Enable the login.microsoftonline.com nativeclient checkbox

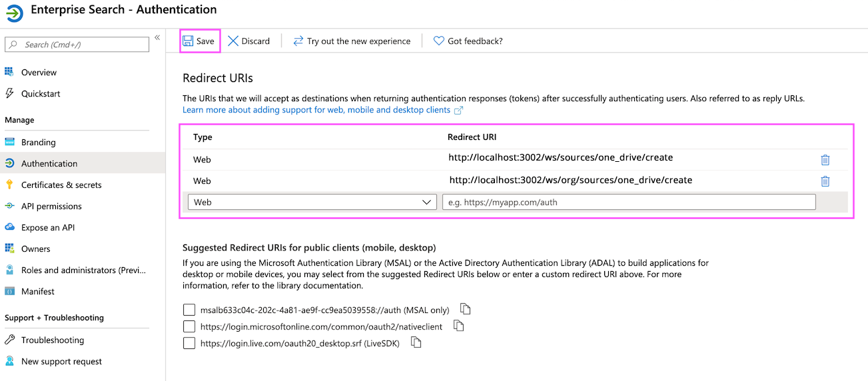tap(189, 326)
